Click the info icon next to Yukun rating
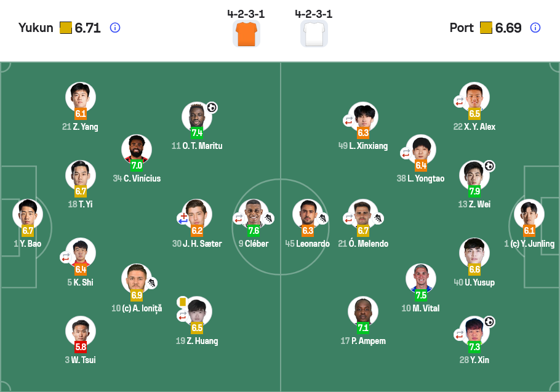 pyautogui.click(x=115, y=28)
